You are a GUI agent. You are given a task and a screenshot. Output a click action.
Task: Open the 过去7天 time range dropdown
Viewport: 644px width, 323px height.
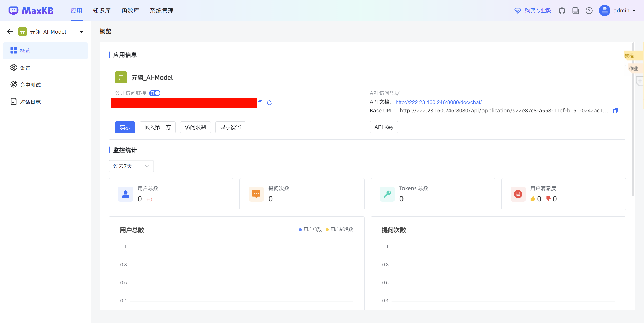tap(131, 166)
